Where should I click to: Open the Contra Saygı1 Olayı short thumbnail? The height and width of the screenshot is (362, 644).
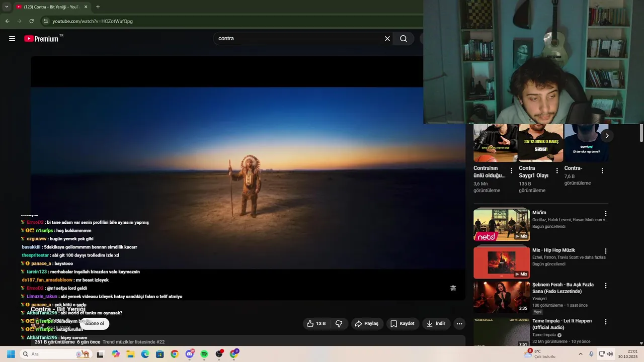[x=541, y=143]
